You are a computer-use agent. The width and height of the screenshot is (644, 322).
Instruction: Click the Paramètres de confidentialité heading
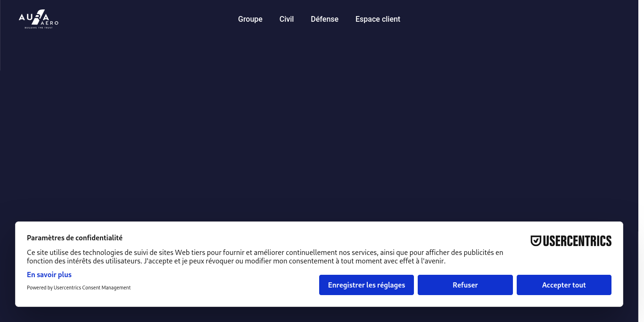point(74,238)
